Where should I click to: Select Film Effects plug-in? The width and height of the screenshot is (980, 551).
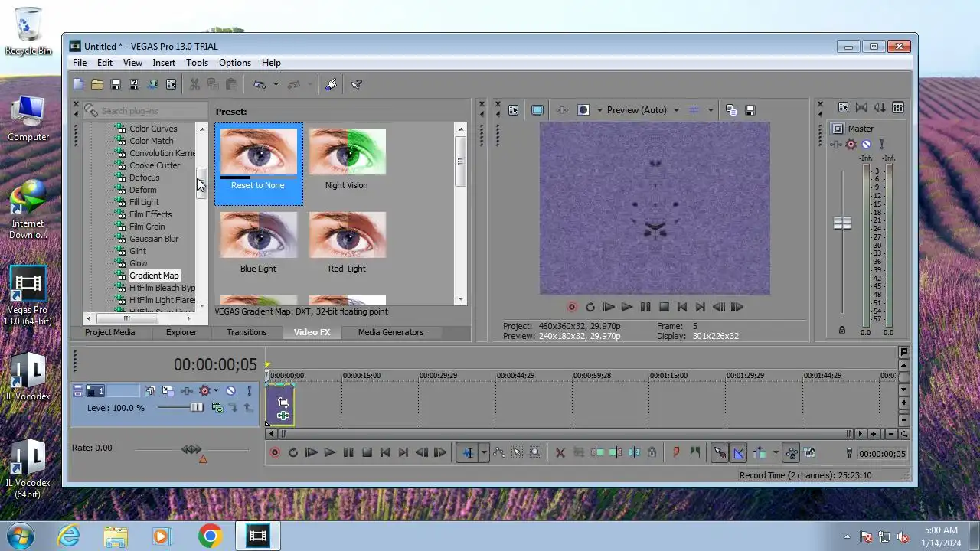click(x=151, y=214)
